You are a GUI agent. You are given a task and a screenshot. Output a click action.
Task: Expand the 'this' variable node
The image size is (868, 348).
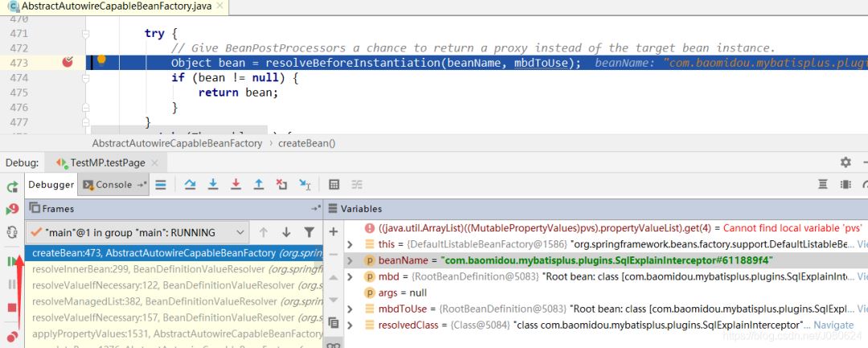pyautogui.click(x=350, y=244)
